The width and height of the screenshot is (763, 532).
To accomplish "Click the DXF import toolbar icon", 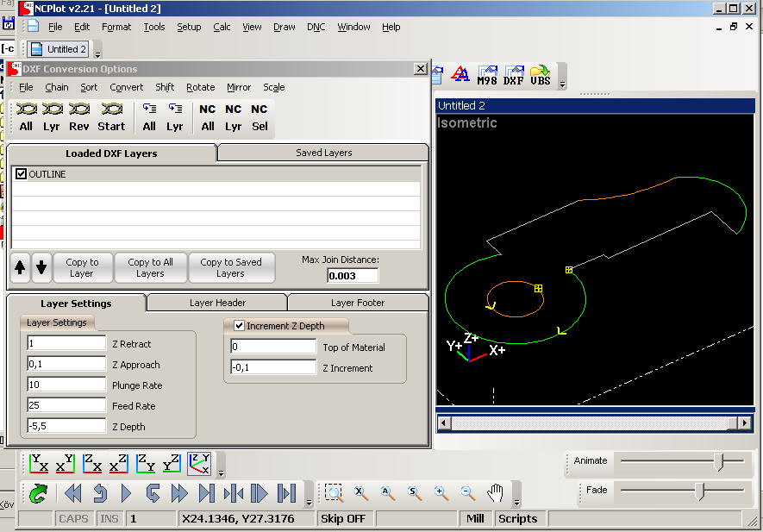I will (514, 75).
